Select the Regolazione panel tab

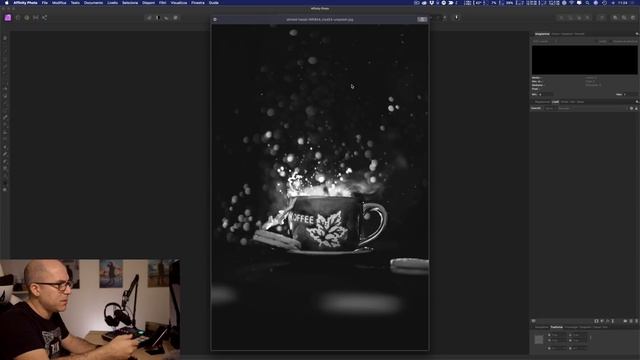(x=542, y=102)
